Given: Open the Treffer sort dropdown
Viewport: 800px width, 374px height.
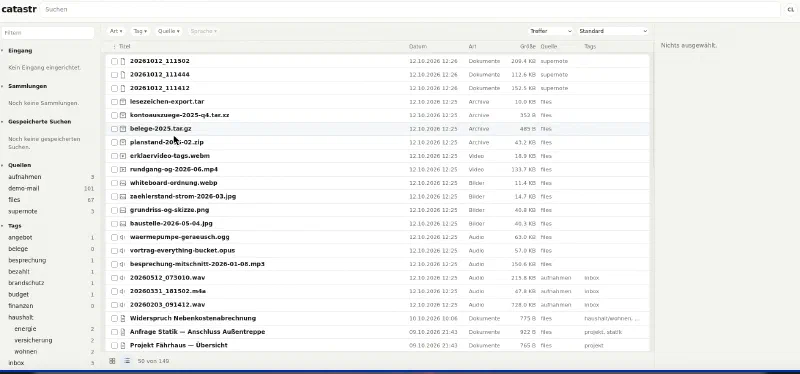Looking at the screenshot, I should click(x=550, y=31).
